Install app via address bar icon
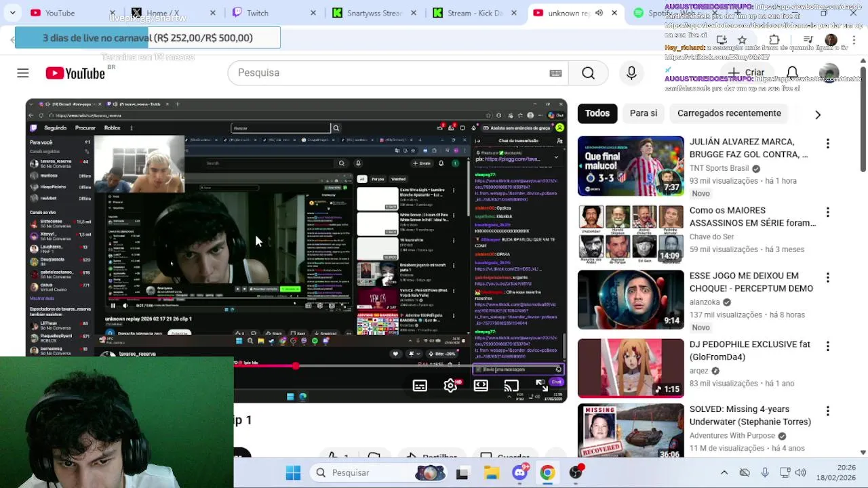868x488 pixels. [x=722, y=40]
